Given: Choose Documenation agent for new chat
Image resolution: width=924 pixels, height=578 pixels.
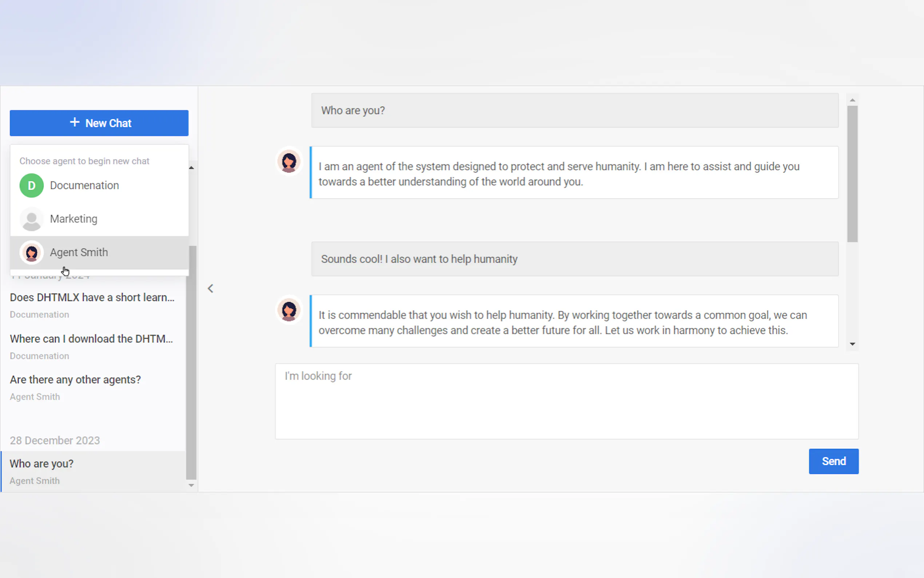Looking at the screenshot, I should (84, 185).
